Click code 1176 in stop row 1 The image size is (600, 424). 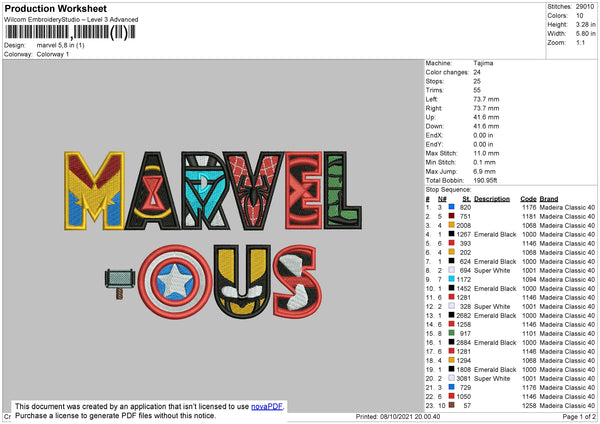529,207
